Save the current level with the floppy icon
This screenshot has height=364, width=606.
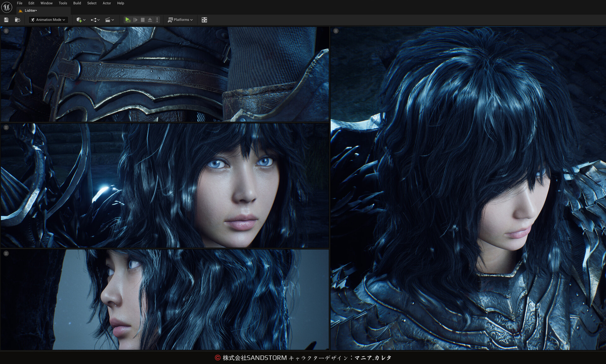pos(6,20)
